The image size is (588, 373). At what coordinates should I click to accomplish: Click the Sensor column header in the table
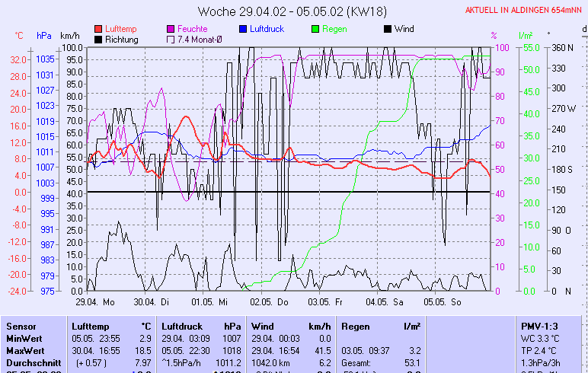(x=21, y=326)
